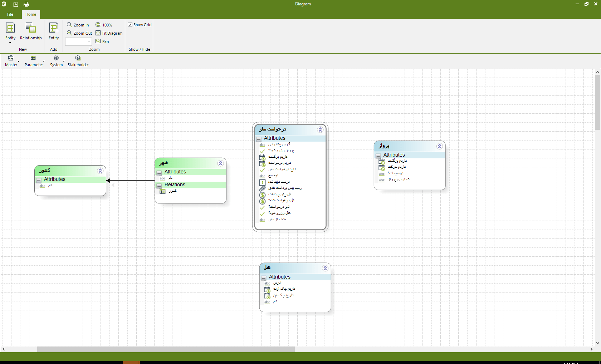
Task: Collapse Attributes section in هتل entity
Action: (264, 278)
